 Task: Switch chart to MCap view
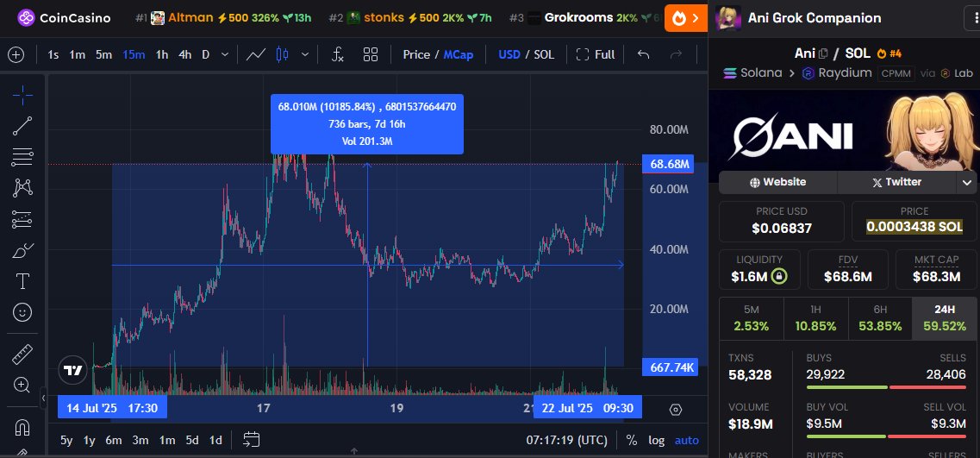click(459, 54)
